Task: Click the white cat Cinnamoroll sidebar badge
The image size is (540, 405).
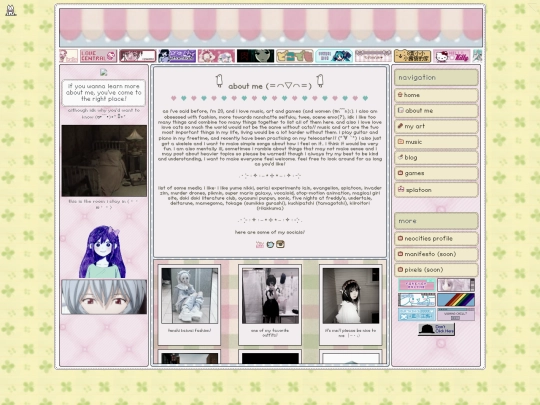Action: (x=417, y=300)
